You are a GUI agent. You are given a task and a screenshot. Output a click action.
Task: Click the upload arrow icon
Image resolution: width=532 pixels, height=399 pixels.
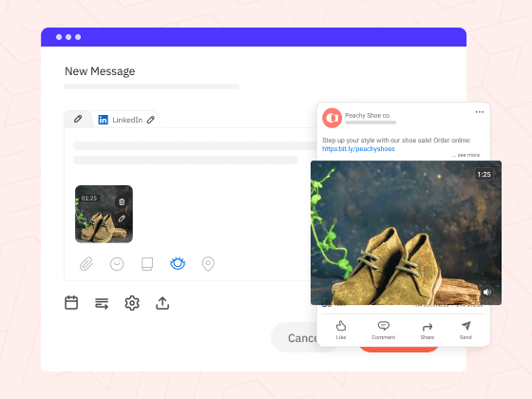[x=162, y=303]
